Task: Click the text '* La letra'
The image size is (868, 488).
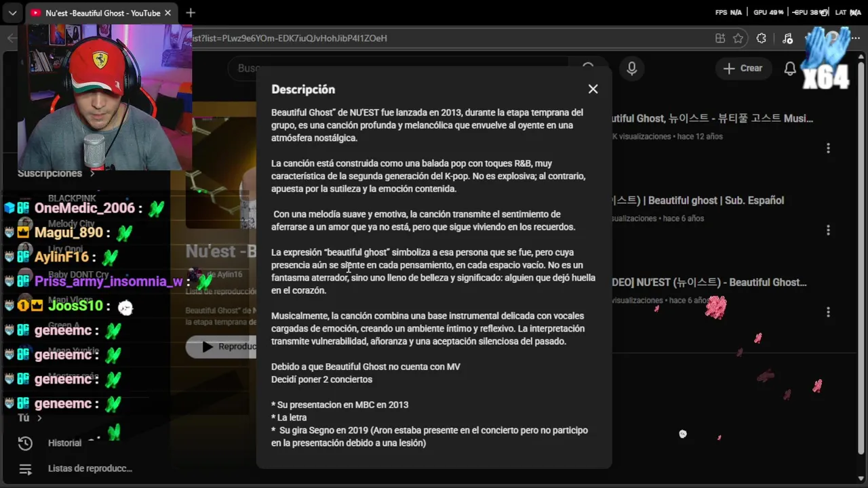Action: point(289,418)
